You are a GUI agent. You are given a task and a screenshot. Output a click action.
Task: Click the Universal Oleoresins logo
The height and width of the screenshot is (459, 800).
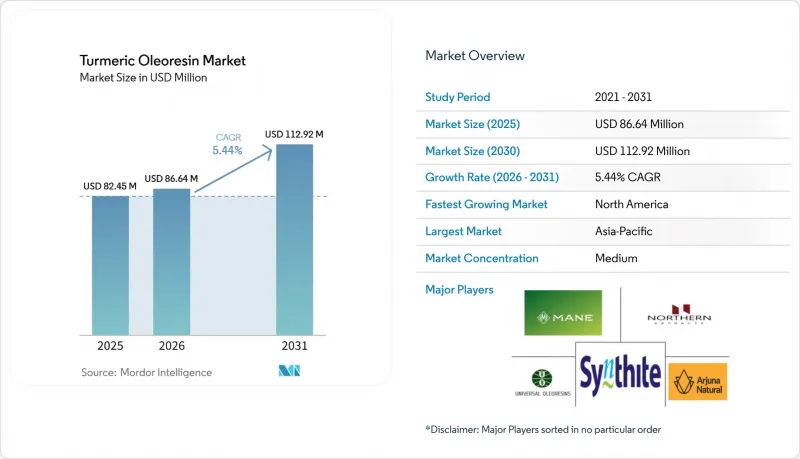[x=542, y=383]
